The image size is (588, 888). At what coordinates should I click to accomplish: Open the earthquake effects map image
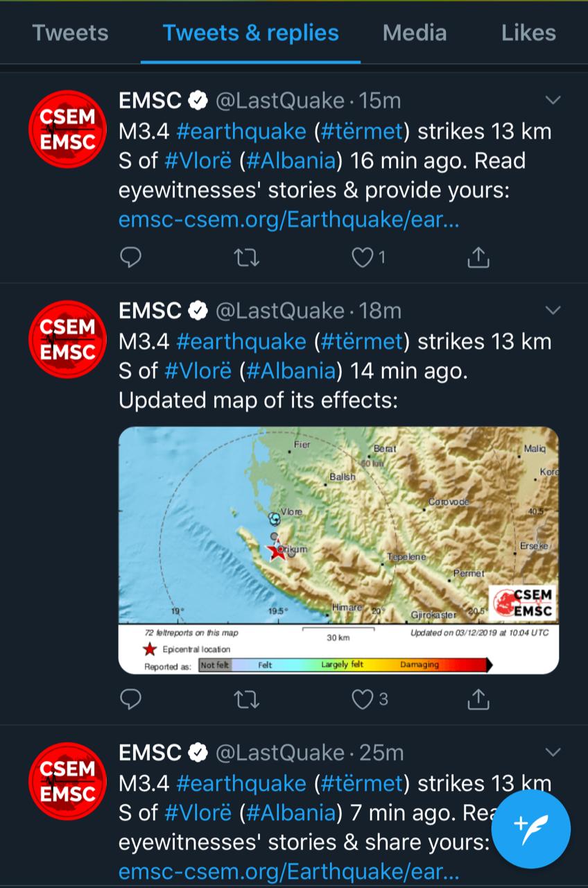point(338,550)
